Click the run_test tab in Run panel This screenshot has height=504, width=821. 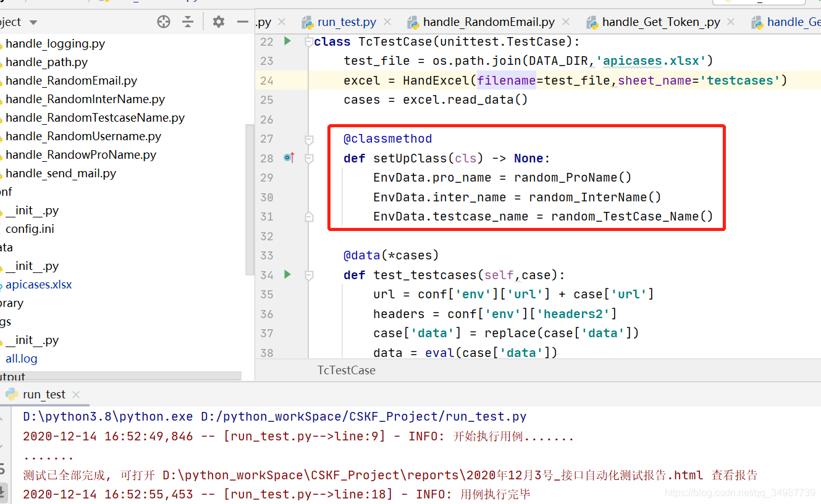click(44, 394)
